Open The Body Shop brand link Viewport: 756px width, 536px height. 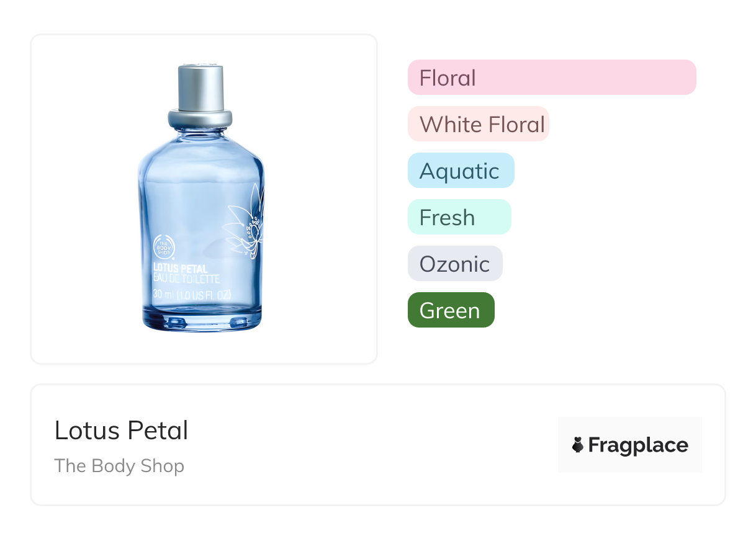tap(119, 466)
